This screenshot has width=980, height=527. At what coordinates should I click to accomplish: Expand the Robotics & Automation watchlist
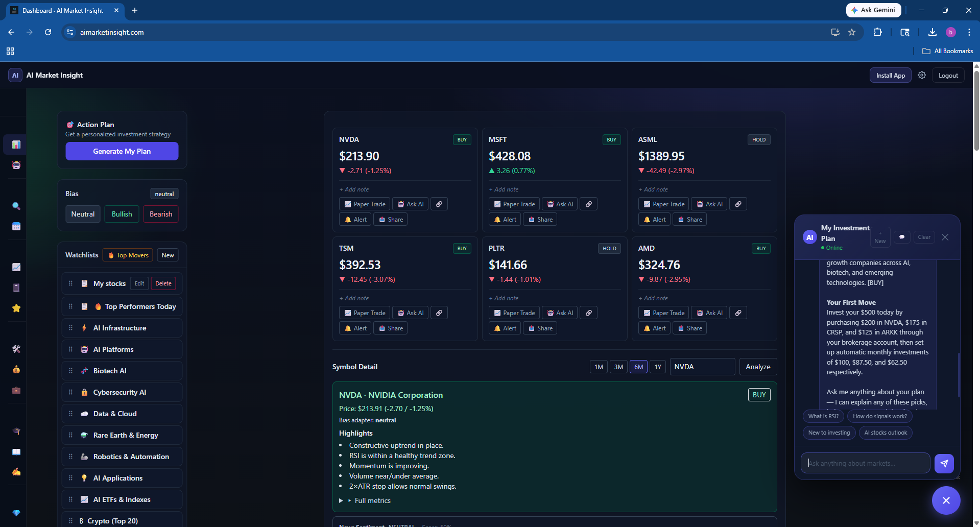coord(122,457)
